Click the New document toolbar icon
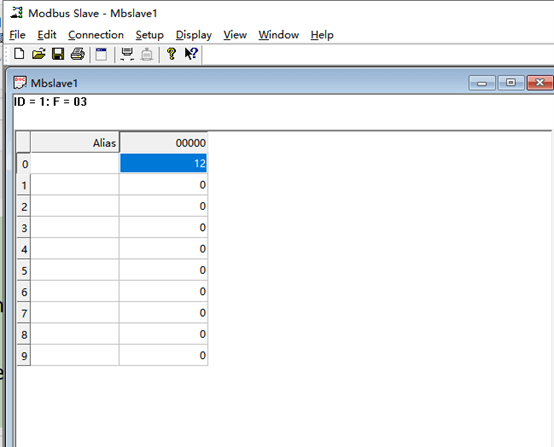Viewport: 554px width, 447px height. [19, 54]
